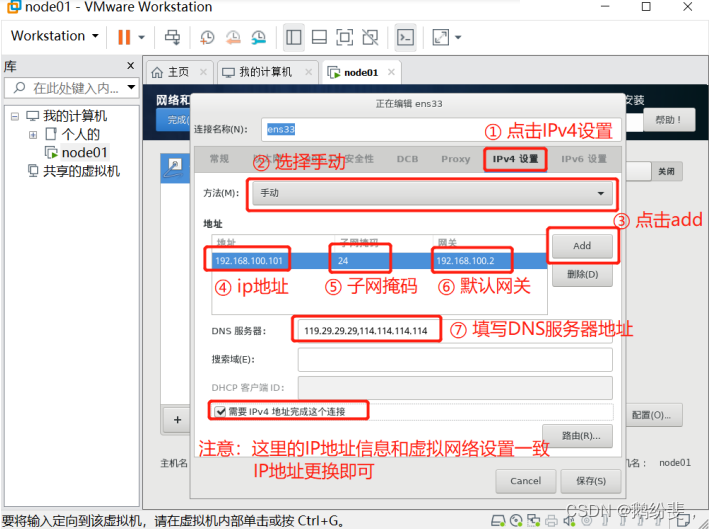Click the 搜索域 input field
Screen dimensions: 711x529
(455, 359)
